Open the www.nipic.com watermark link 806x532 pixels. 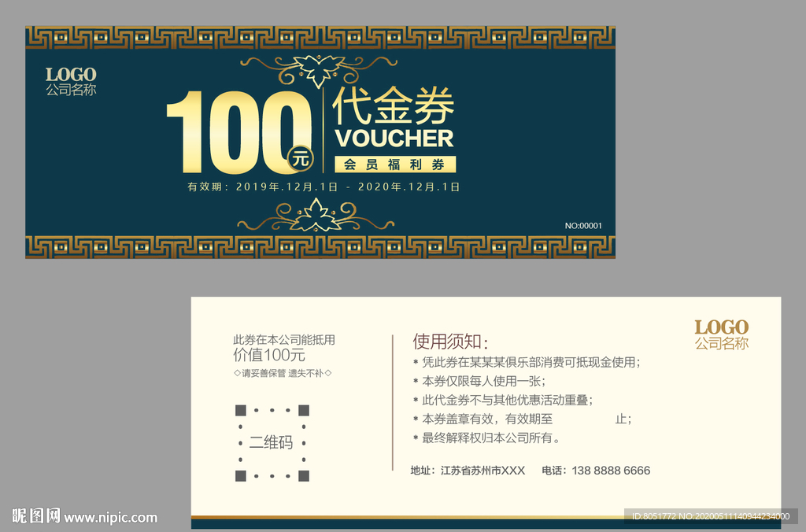(x=111, y=518)
